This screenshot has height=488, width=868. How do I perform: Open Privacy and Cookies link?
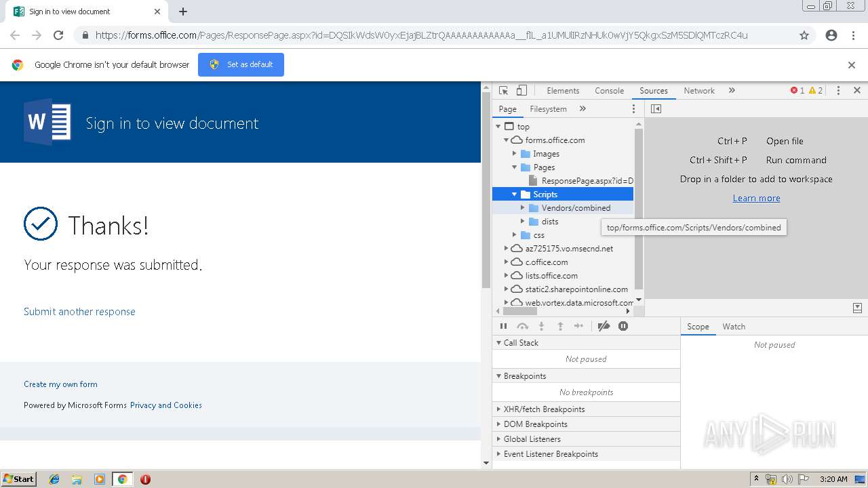point(166,405)
